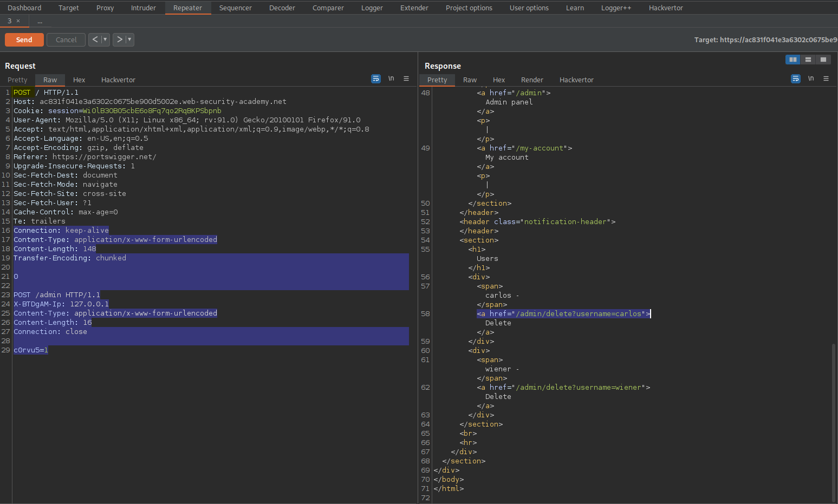Toggle word wrap icon in Response panel
The height and width of the screenshot is (504, 838).
coord(795,78)
